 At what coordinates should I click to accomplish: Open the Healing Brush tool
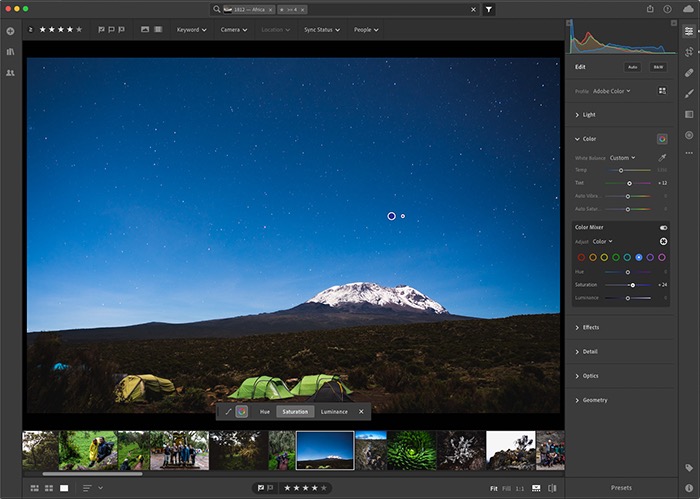[689, 72]
